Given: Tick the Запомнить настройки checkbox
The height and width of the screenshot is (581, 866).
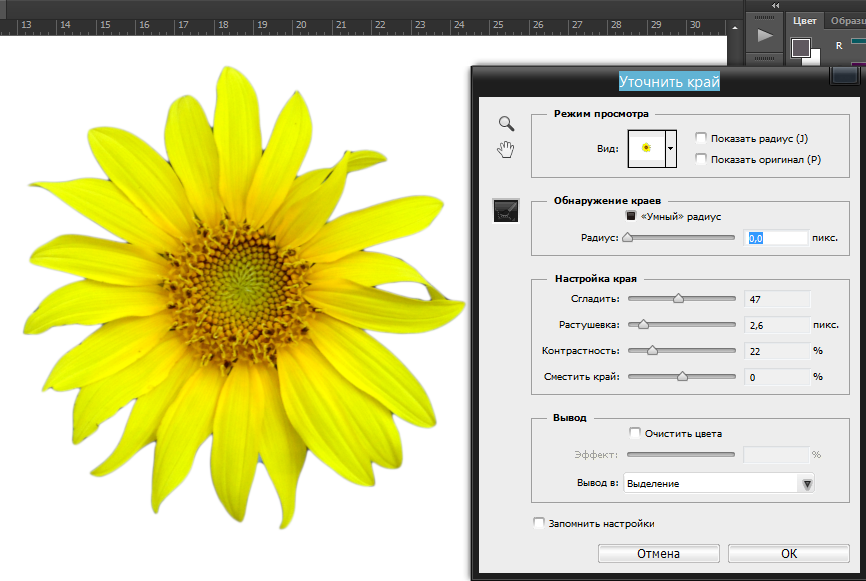Looking at the screenshot, I should (x=539, y=523).
